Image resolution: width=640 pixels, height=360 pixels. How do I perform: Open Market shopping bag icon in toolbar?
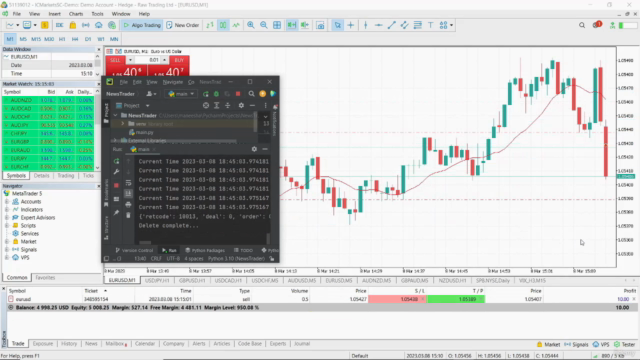(x=73, y=25)
